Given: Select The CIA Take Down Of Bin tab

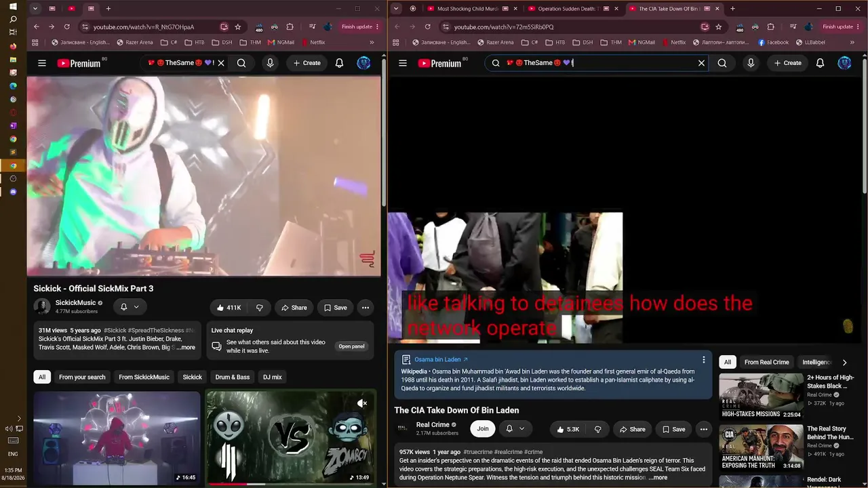Looking at the screenshot, I should coord(673,9).
